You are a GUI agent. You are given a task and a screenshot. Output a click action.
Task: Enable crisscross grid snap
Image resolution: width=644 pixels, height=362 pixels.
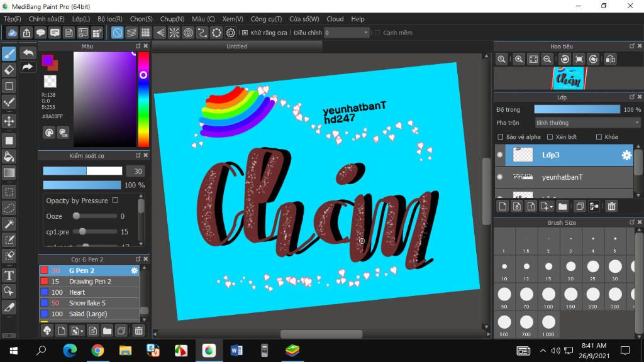point(145,33)
